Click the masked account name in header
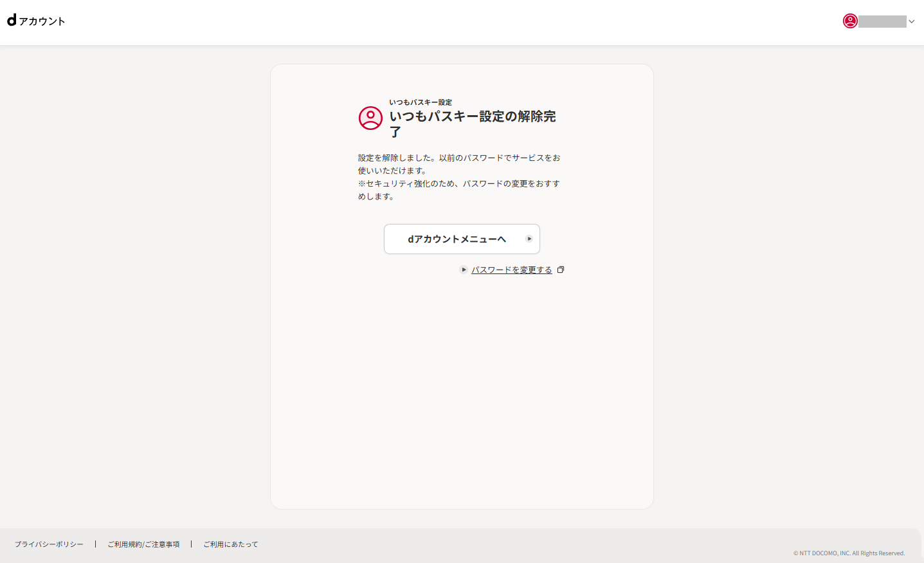 (882, 21)
